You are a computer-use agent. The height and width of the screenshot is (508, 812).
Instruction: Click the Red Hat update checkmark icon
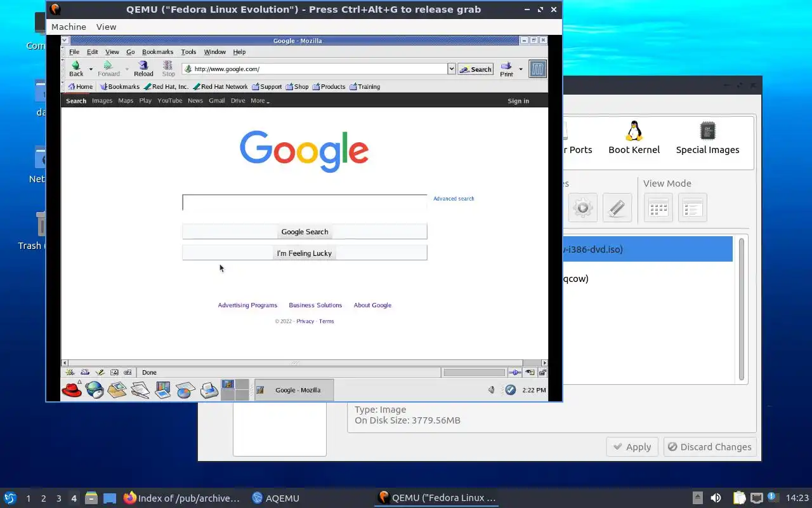[x=511, y=390]
